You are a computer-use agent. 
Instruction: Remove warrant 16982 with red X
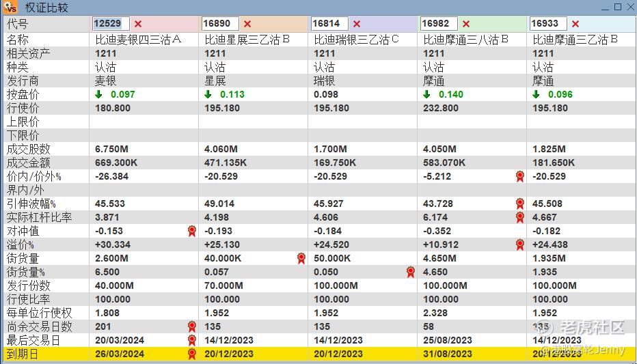coord(466,24)
